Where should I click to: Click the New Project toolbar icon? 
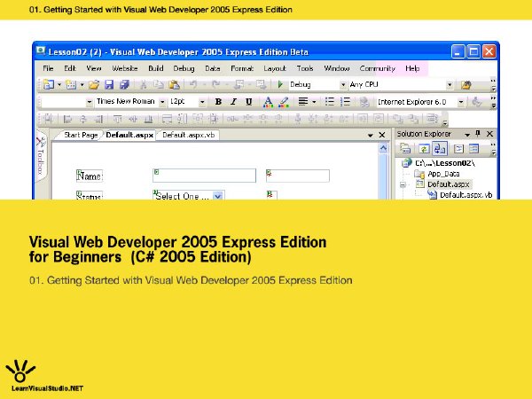(49, 84)
